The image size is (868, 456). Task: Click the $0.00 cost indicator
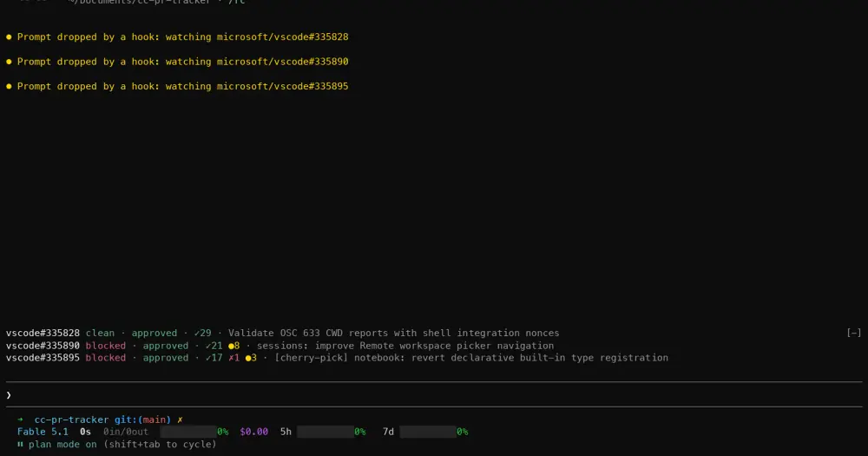(254, 432)
